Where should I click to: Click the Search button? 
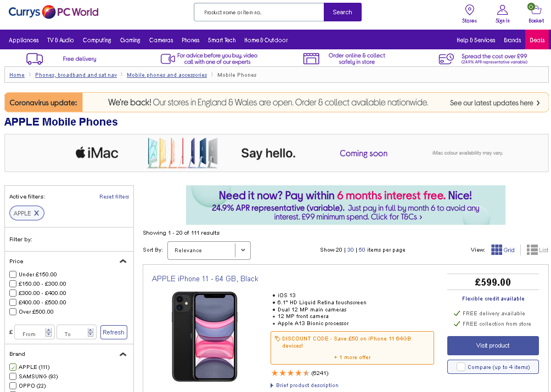point(342,12)
